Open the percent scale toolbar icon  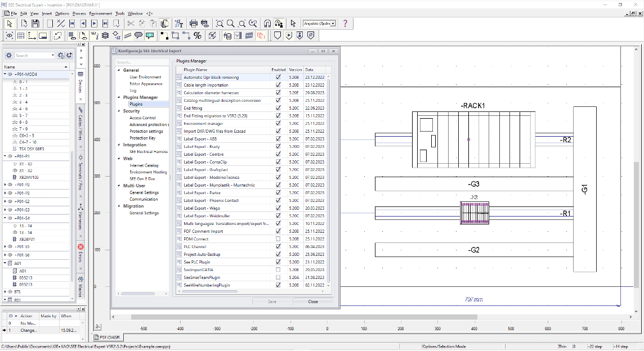pos(198,34)
